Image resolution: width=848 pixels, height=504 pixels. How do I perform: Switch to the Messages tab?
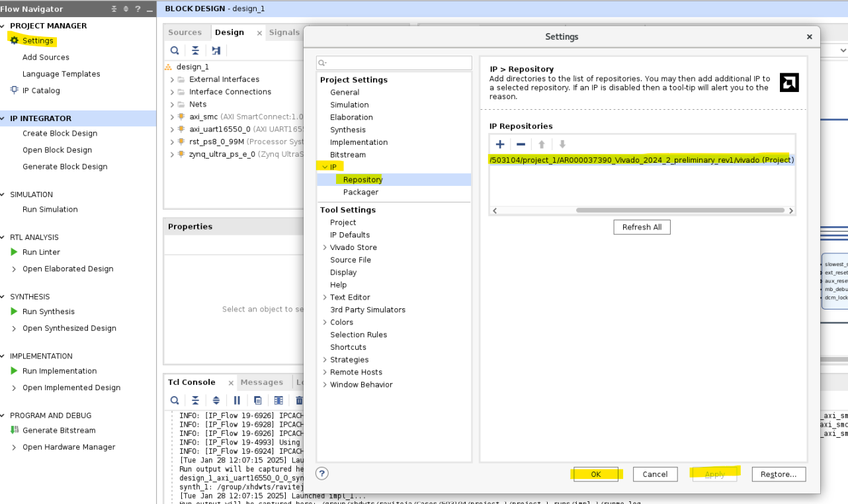click(x=261, y=382)
